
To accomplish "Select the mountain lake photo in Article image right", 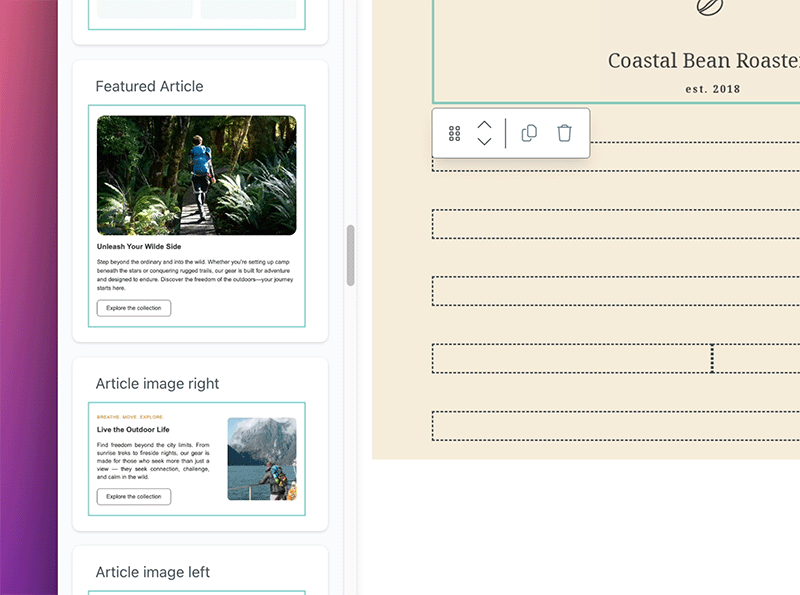I will (262, 458).
